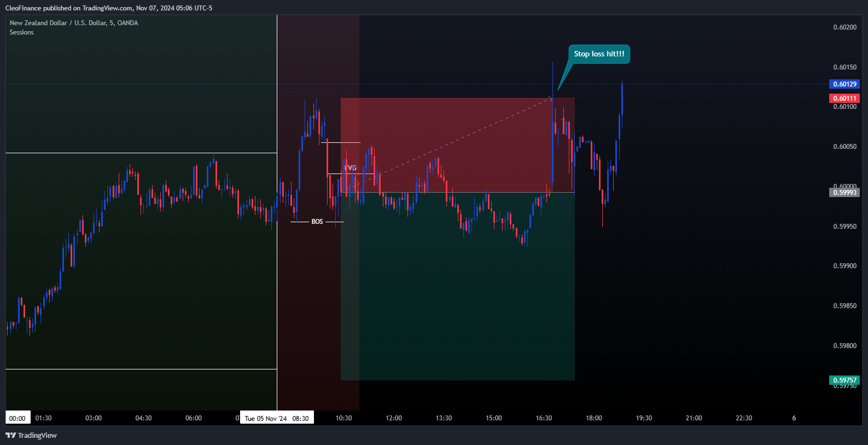Click the 'Sessions' indicator label
Screen dimensions: 868x445
(21, 32)
